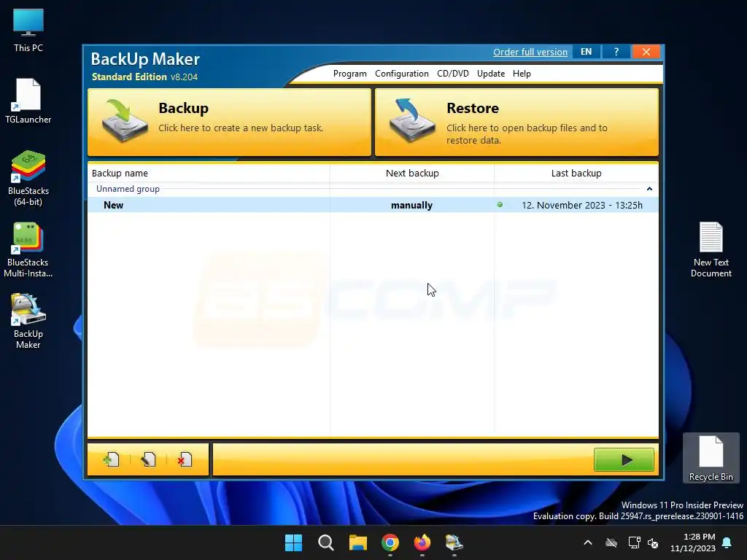Open the Windows Start menu
Viewport: 747px width, 560px height.
pyautogui.click(x=293, y=542)
